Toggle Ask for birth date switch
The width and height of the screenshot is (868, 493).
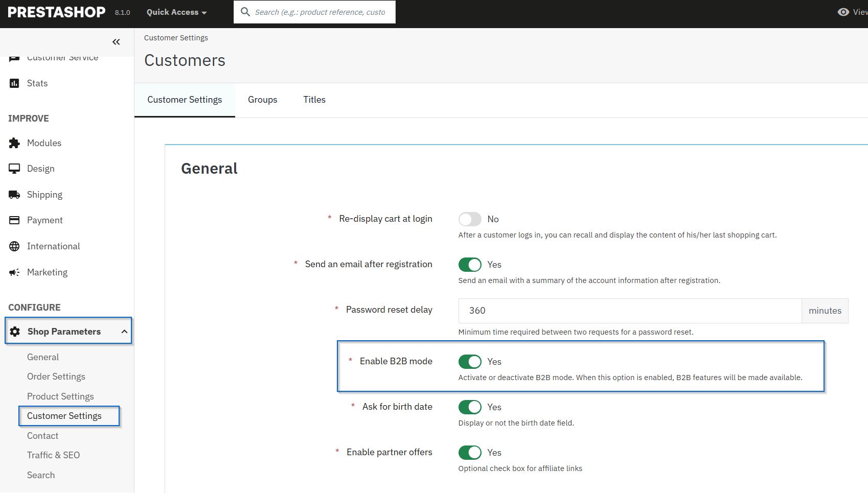(x=470, y=407)
